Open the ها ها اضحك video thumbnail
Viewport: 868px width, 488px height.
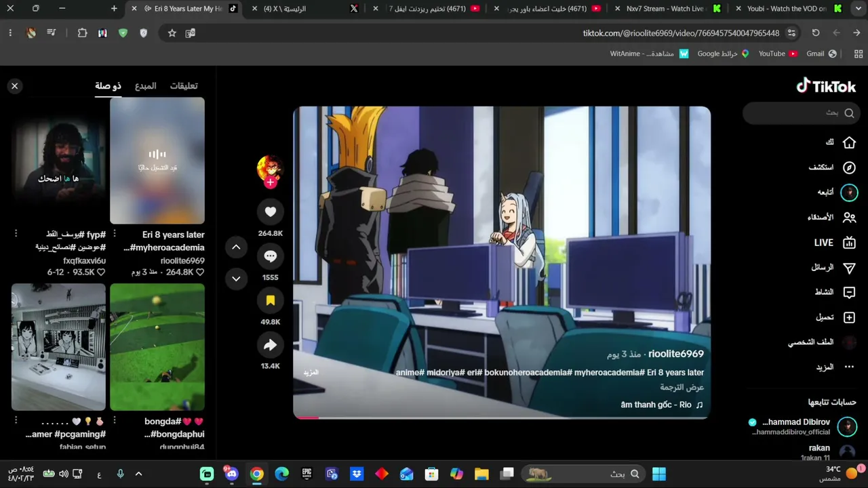click(x=58, y=161)
